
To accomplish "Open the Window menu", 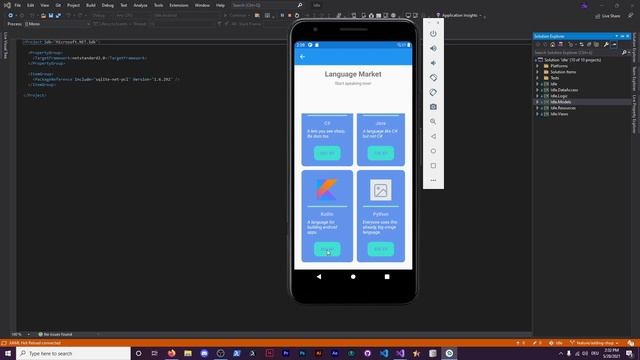I will pyautogui.click(x=202, y=5).
